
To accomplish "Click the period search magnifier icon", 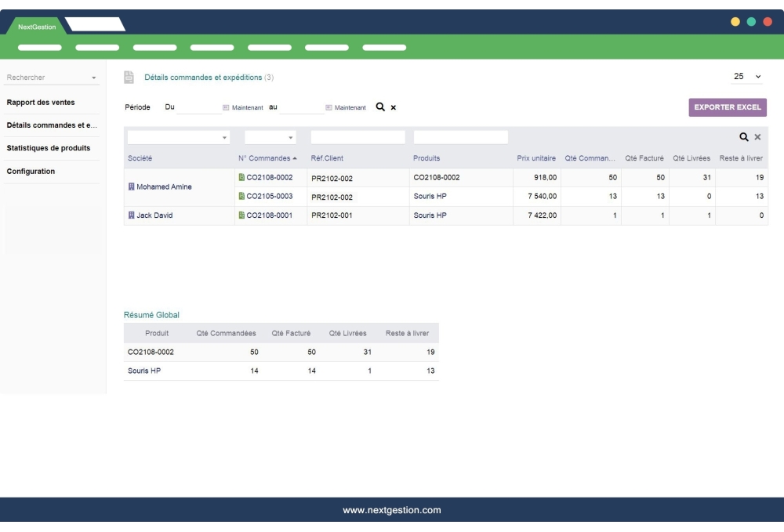I will [379, 107].
